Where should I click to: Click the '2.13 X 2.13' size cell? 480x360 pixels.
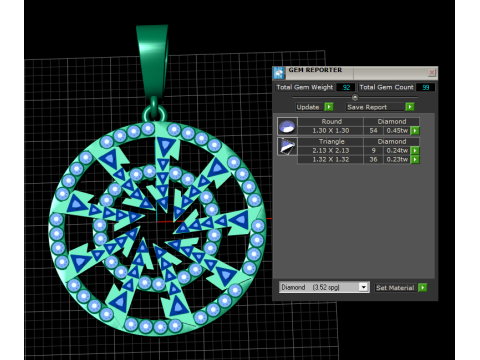click(x=331, y=151)
